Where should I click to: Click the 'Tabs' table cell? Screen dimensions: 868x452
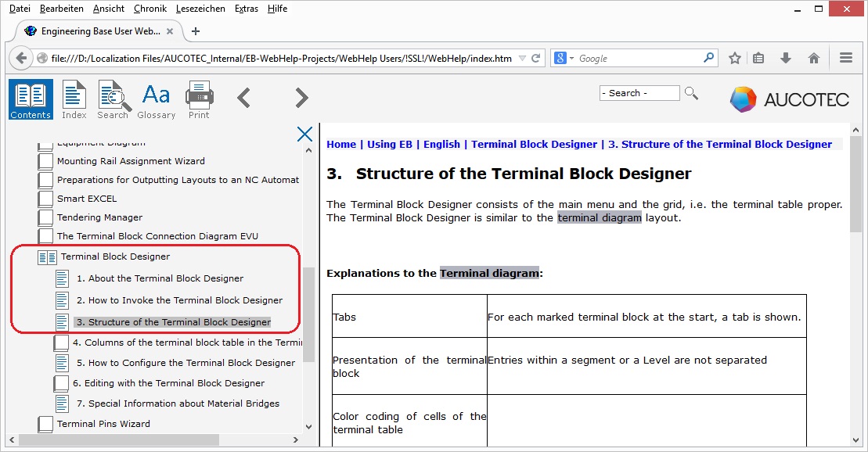click(x=409, y=317)
